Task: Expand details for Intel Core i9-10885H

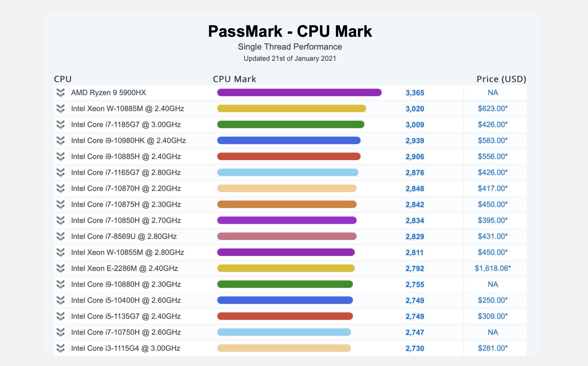Action: click(60, 157)
